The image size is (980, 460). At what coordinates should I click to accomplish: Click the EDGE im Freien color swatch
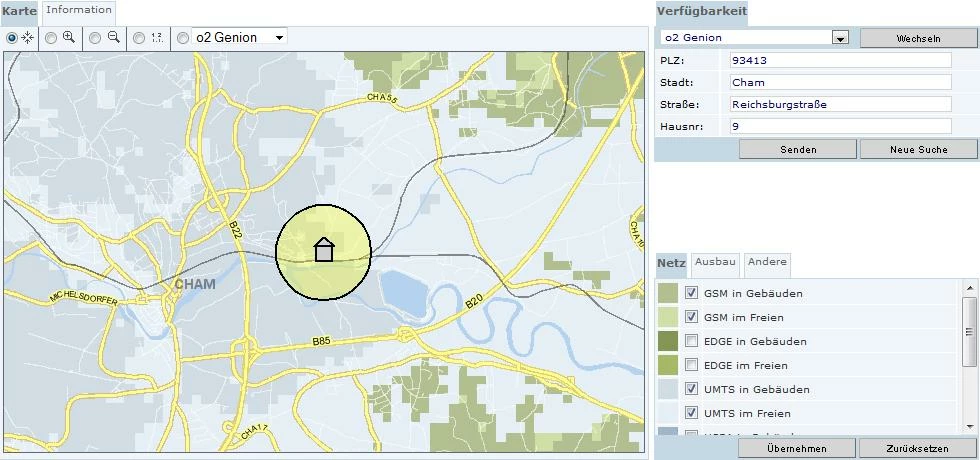(668, 365)
